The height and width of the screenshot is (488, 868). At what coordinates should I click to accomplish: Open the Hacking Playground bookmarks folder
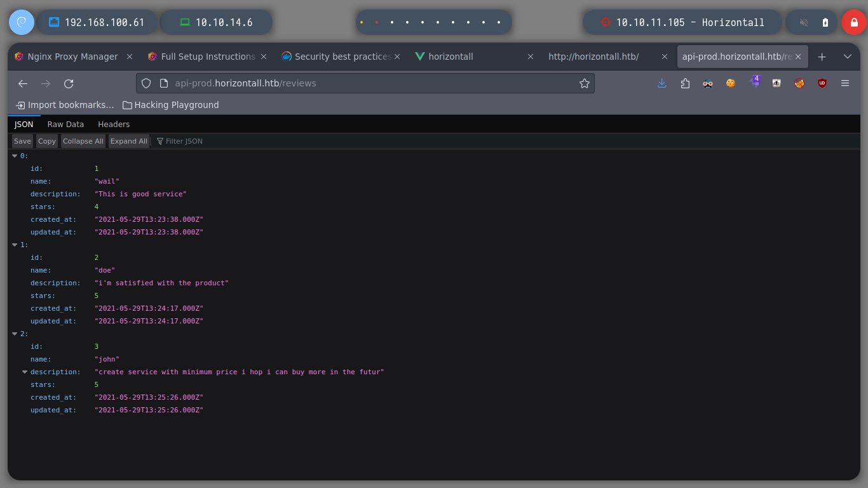(170, 105)
